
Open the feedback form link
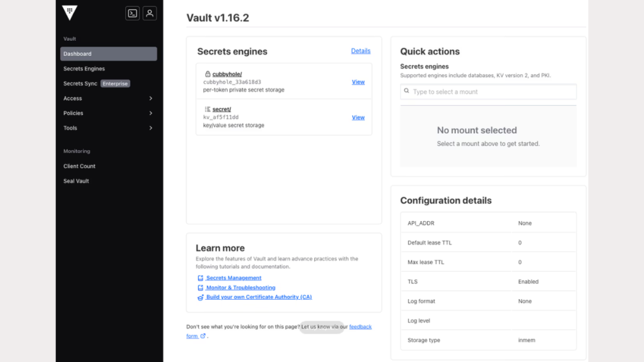coord(360,327)
